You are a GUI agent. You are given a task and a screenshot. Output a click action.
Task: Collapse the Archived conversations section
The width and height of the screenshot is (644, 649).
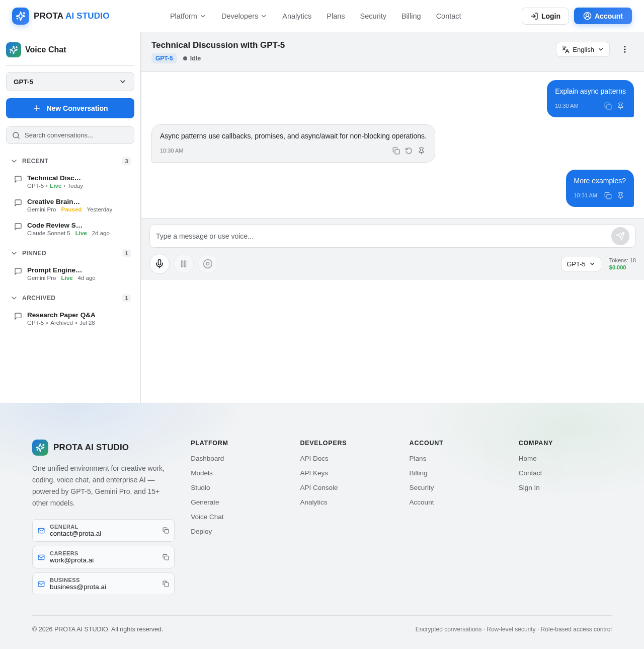pyautogui.click(x=70, y=298)
